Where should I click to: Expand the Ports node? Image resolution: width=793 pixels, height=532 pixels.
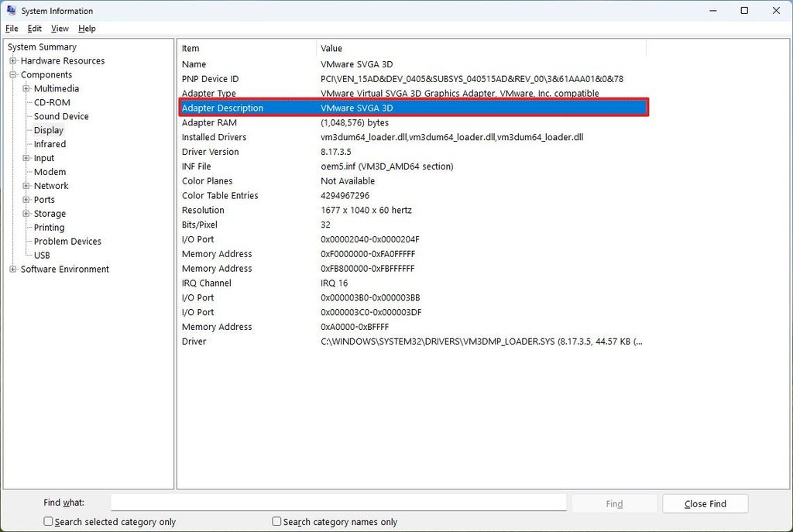pos(26,200)
